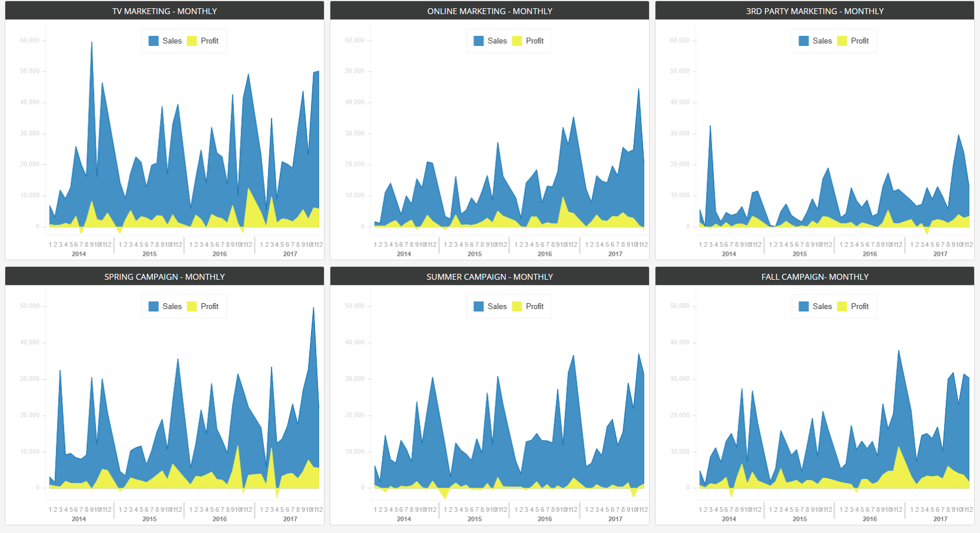Click 30,000 y-axis value in TV Marketing chart
The width and height of the screenshot is (980, 533).
point(29,133)
